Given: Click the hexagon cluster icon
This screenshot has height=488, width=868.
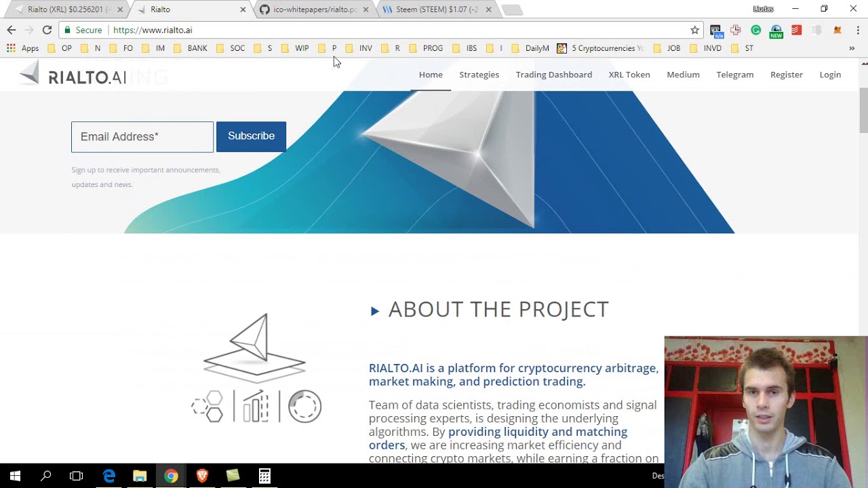Looking at the screenshot, I should coord(208,407).
